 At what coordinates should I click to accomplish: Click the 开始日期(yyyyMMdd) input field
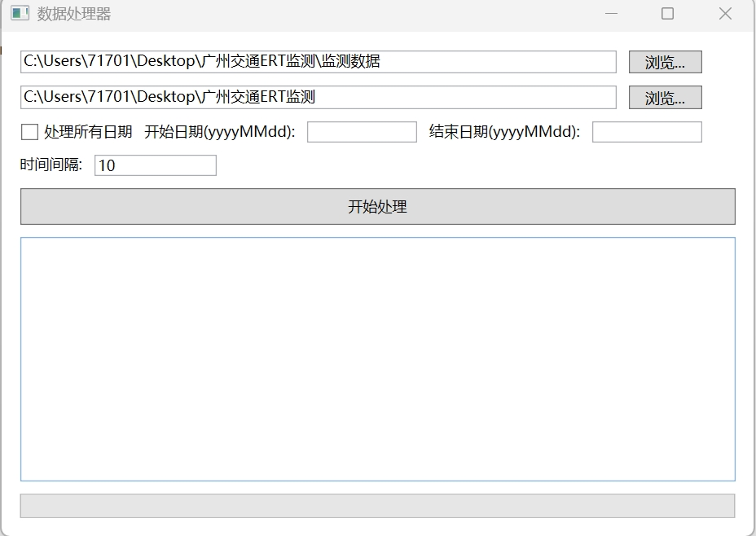(361, 131)
